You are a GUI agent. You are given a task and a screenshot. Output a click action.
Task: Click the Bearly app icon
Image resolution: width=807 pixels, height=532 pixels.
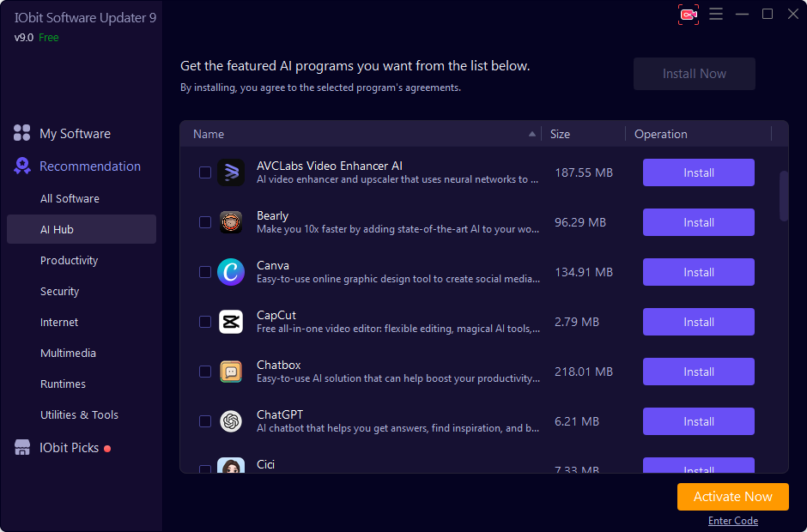[x=231, y=222]
